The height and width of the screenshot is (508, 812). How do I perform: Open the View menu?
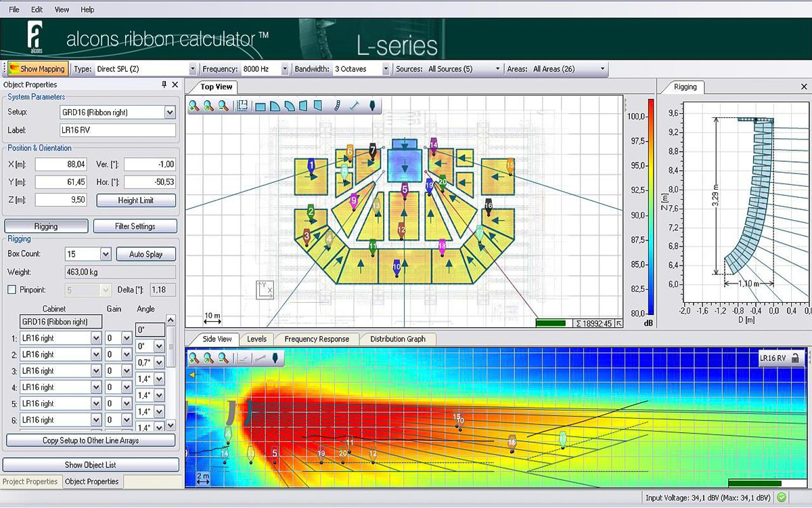tap(62, 9)
